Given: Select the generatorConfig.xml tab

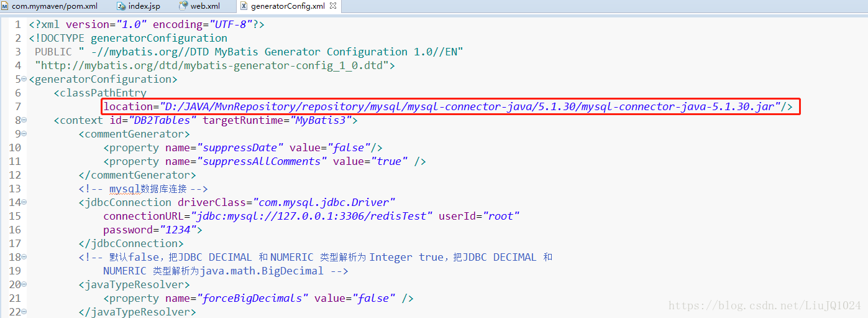Looking at the screenshot, I should tap(288, 6).
